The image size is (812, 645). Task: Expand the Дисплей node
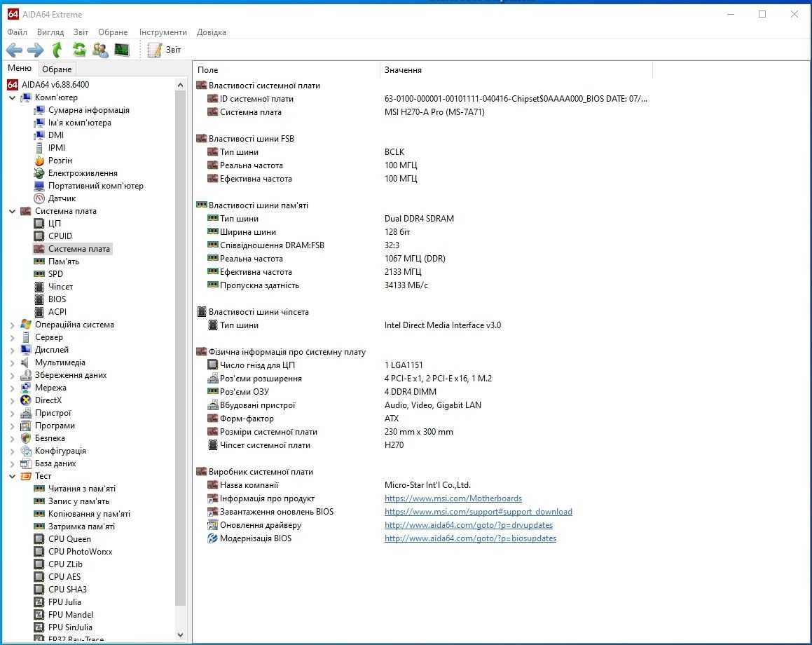click(x=13, y=350)
